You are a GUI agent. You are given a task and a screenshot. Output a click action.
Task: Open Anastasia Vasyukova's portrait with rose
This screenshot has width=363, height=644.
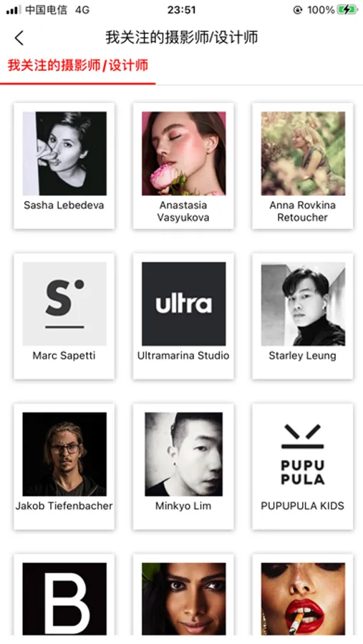pos(184,153)
